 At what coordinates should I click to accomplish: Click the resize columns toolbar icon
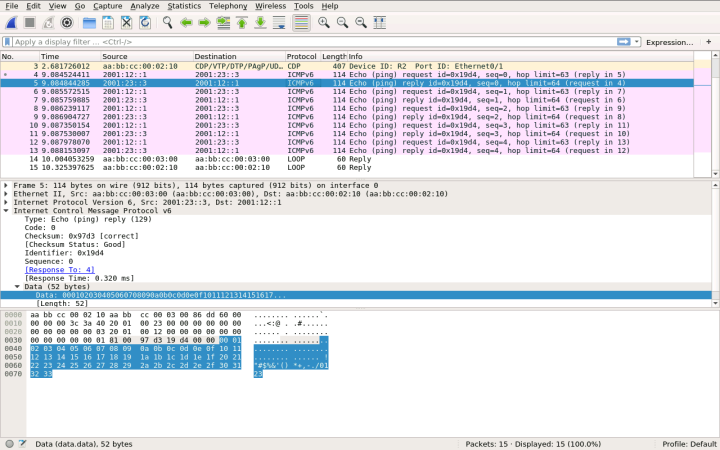point(381,22)
